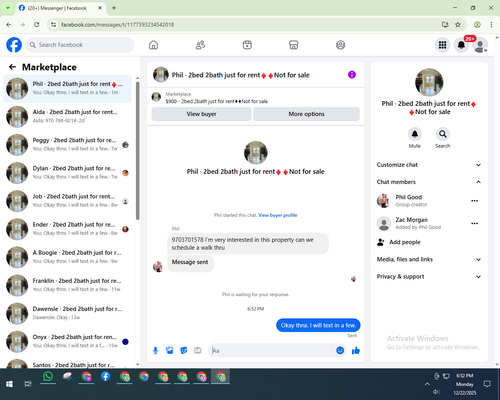Open Windows Start menu
Viewport: 500px width, 400px height.
9,384
